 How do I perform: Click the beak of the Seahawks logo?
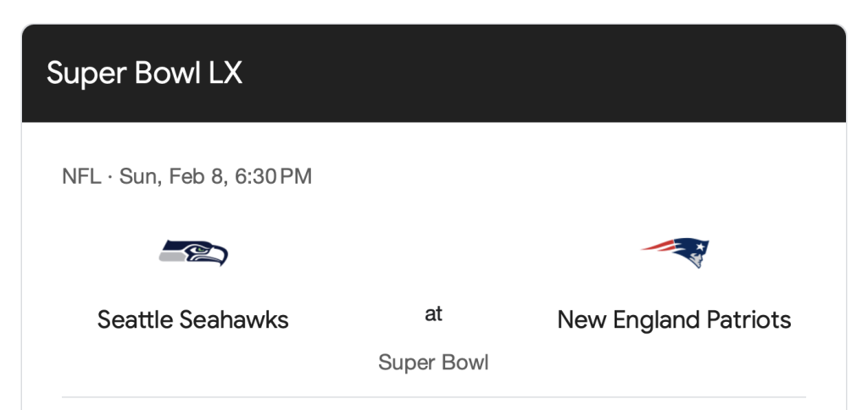point(220,257)
